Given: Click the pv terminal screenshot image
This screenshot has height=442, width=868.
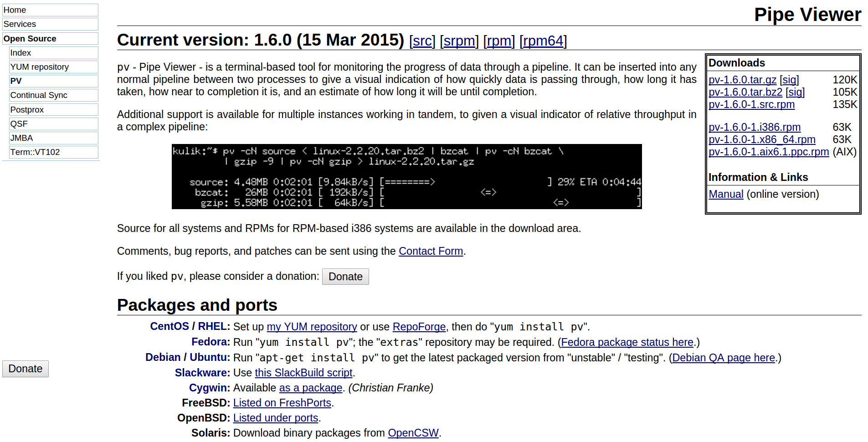Looking at the screenshot, I should (406, 177).
